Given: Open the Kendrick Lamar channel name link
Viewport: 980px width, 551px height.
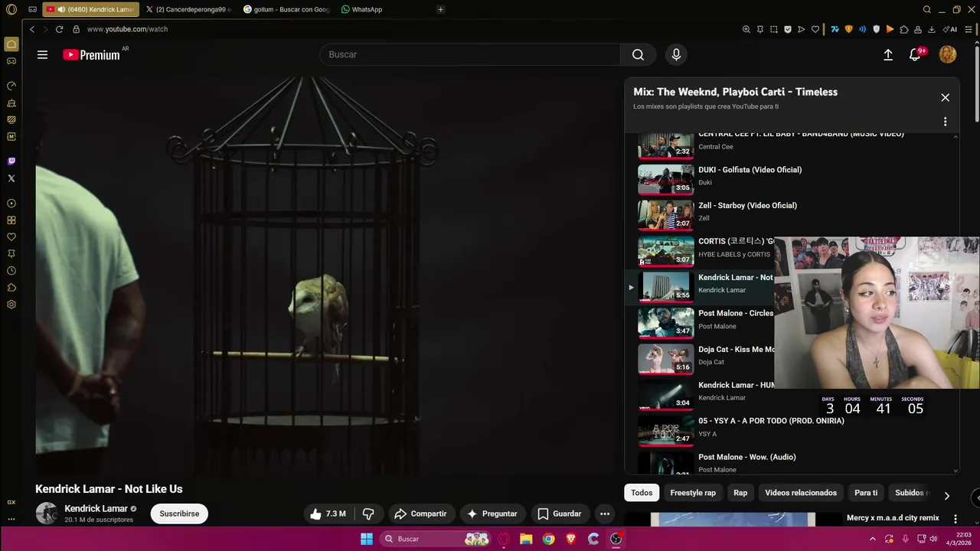Looking at the screenshot, I should (x=96, y=508).
